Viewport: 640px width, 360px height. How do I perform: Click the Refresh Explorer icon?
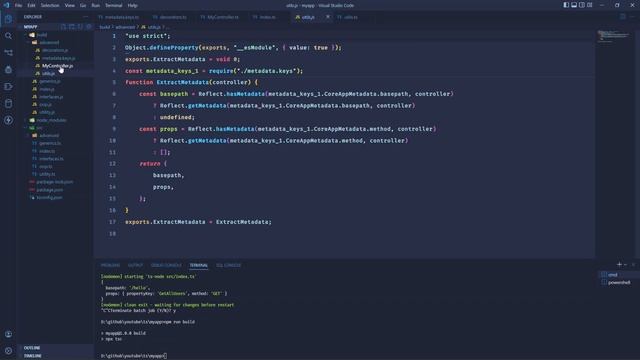[80, 27]
